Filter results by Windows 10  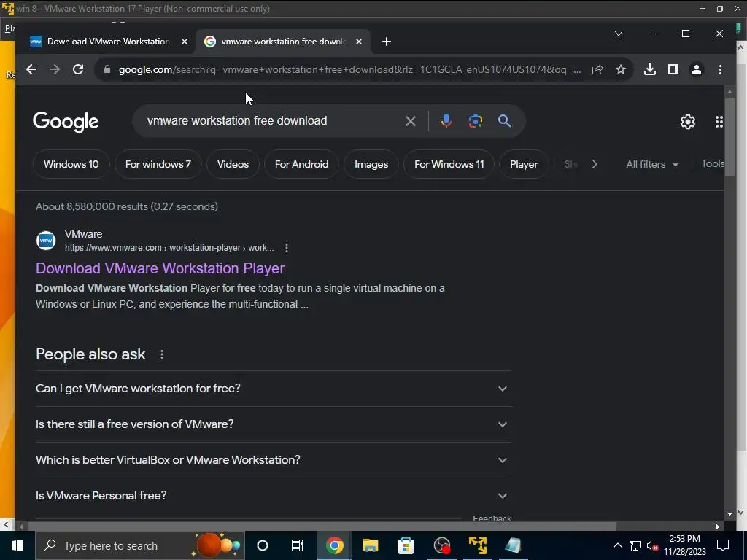pyautogui.click(x=71, y=164)
